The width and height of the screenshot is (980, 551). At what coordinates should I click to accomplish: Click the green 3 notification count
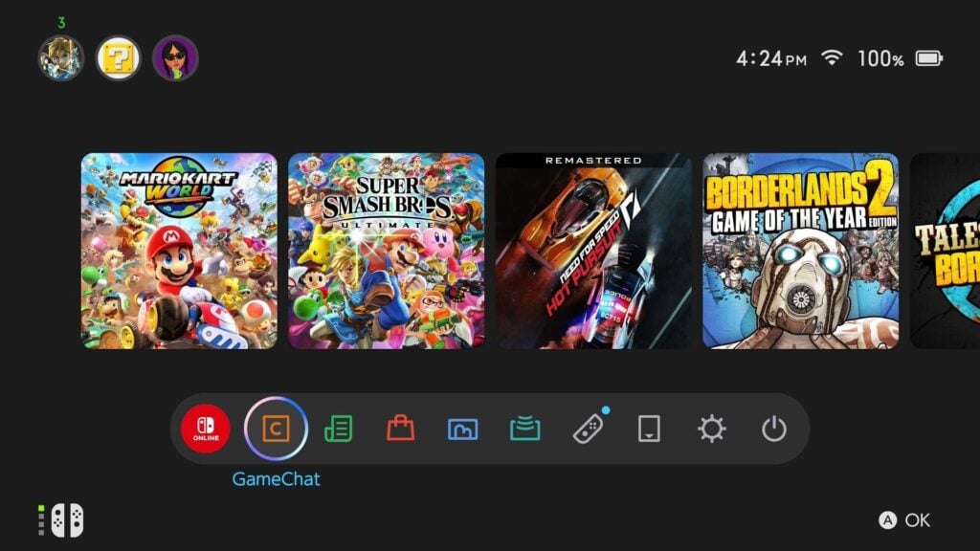(x=61, y=23)
